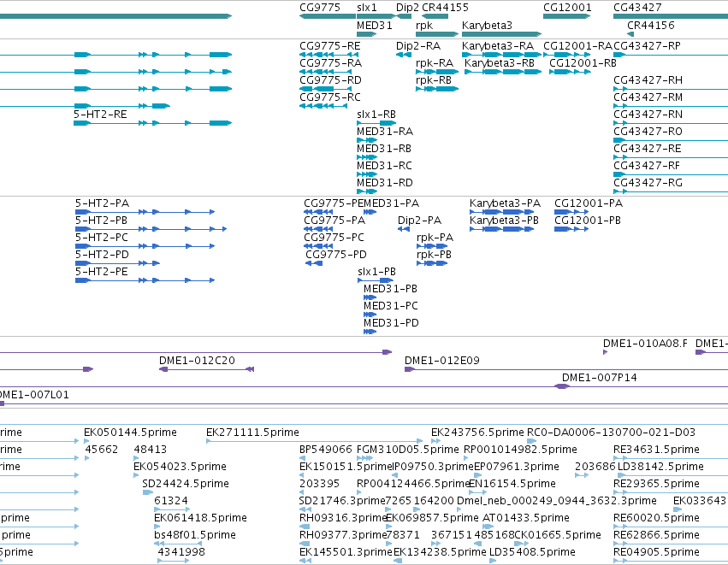Select protein CG12001-PB
This screenshot has width=728, height=565.
click(588, 221)
